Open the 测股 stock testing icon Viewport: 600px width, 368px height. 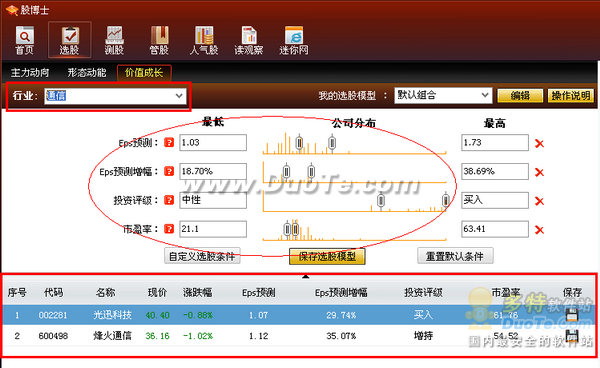pos(114,40)
